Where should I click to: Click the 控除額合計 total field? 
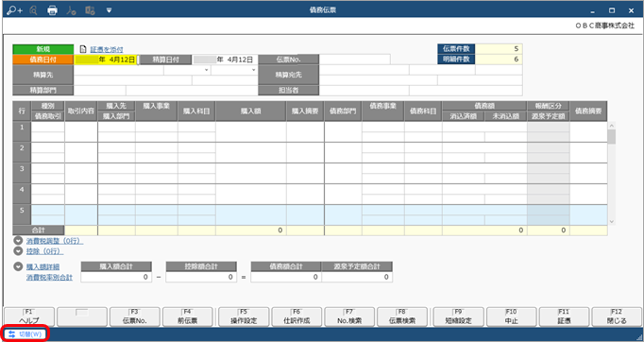click(201, 277)
